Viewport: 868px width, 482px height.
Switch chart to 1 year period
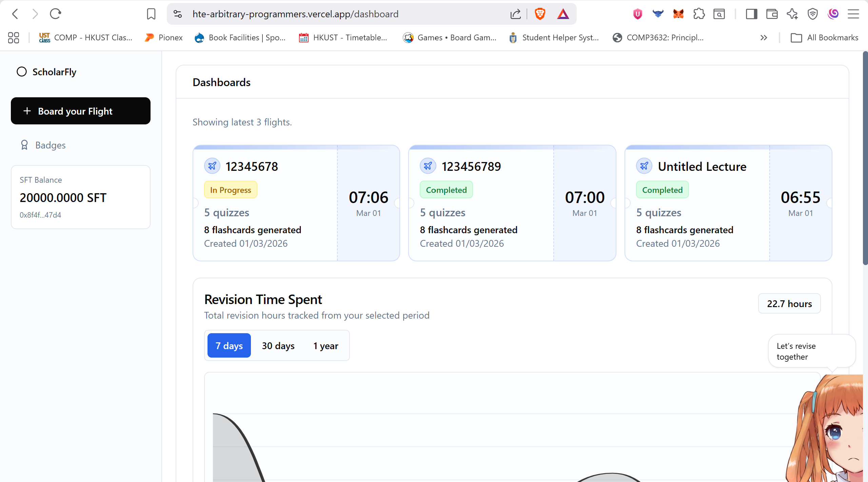coord(325,345)
